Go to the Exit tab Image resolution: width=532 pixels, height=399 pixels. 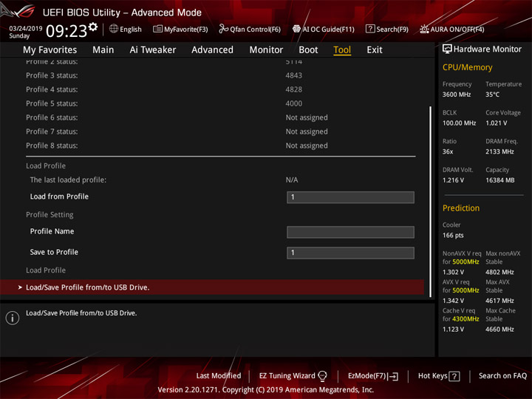click(375, 50)
